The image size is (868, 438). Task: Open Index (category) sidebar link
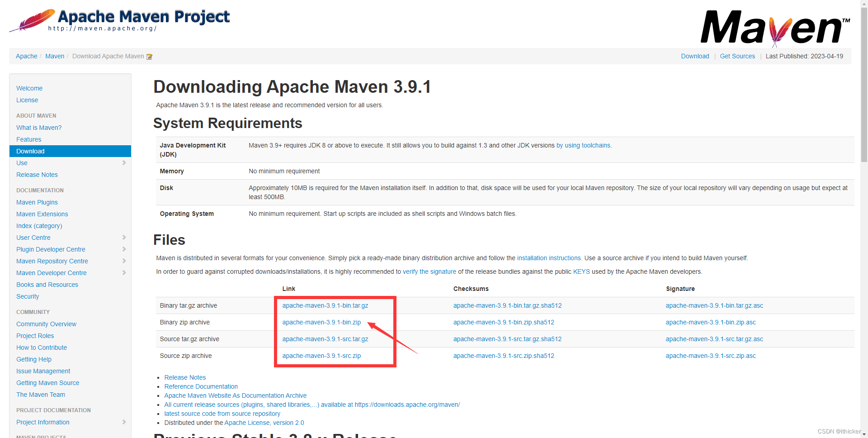pos(39,226)
